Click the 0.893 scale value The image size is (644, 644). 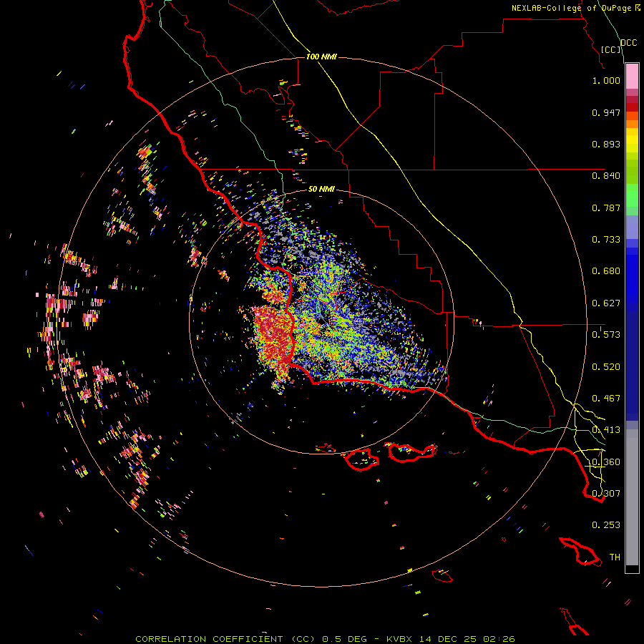[x=606, y=144]
